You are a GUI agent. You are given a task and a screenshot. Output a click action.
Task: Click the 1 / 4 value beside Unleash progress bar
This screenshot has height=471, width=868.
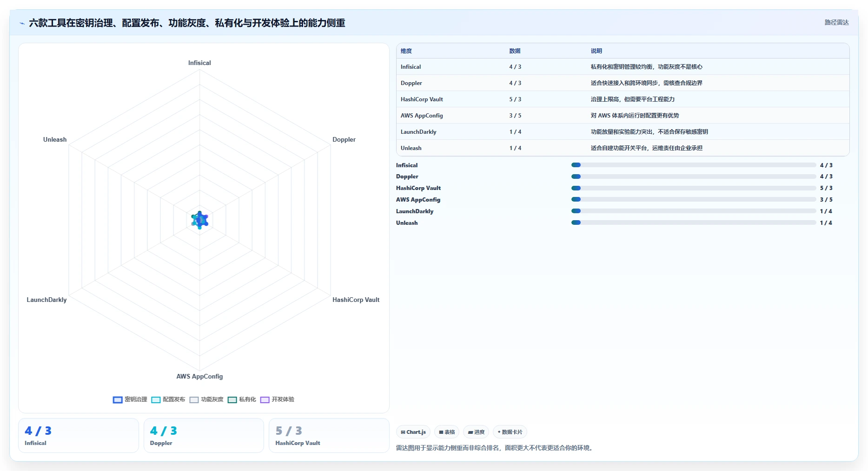[x=826, y=223]
